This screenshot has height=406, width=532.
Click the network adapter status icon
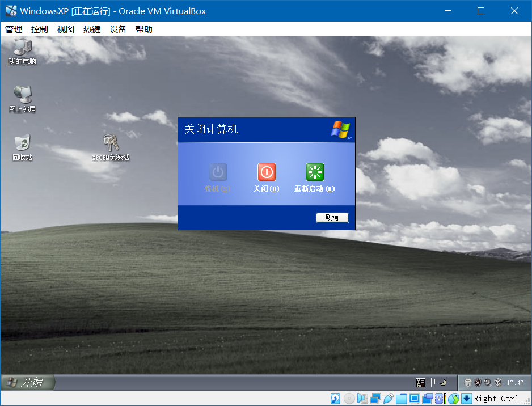tap(375, 399)
